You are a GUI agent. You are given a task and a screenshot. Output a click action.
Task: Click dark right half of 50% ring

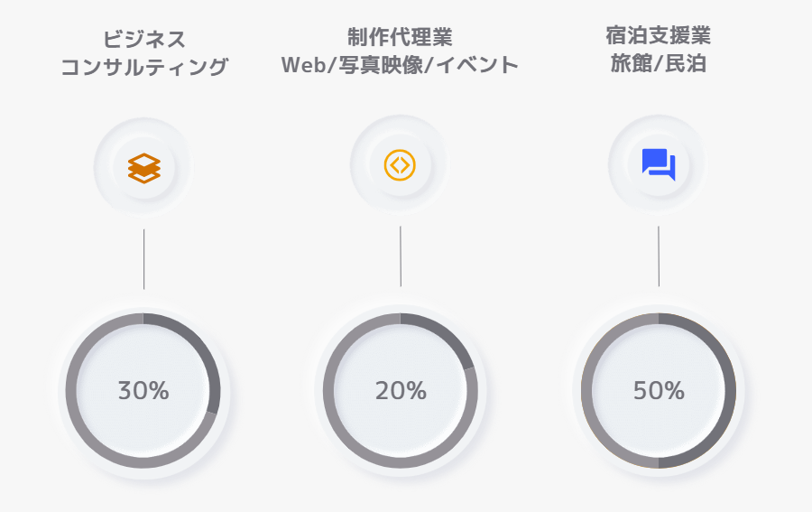730,391
